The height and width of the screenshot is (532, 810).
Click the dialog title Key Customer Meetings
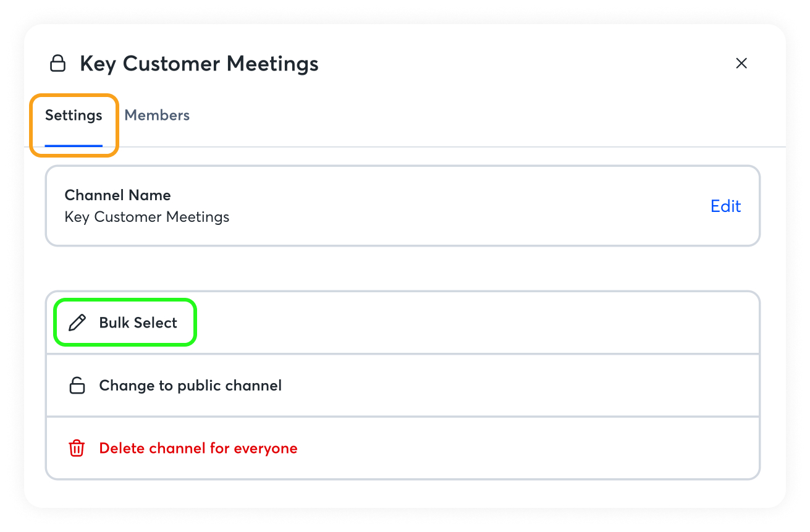tap(199, 64)
